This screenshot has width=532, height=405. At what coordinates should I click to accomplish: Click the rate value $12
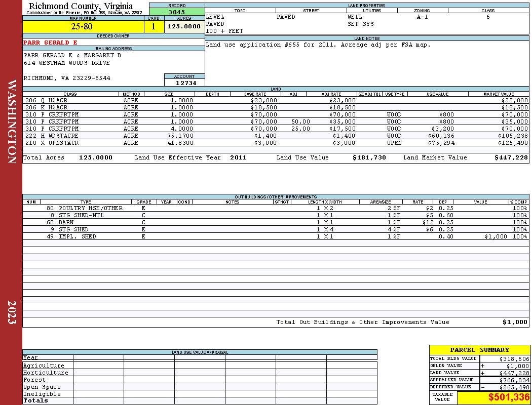point(428,222)
